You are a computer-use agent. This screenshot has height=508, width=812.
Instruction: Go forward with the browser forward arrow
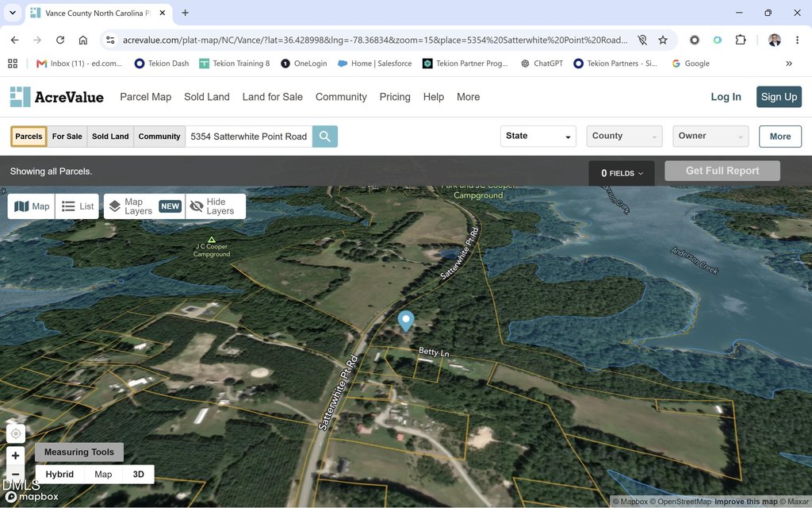tap(37, 40)
